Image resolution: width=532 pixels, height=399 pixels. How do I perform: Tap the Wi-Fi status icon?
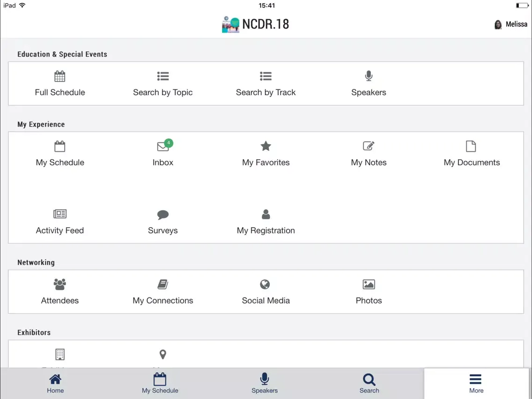[x=22, y=5]
